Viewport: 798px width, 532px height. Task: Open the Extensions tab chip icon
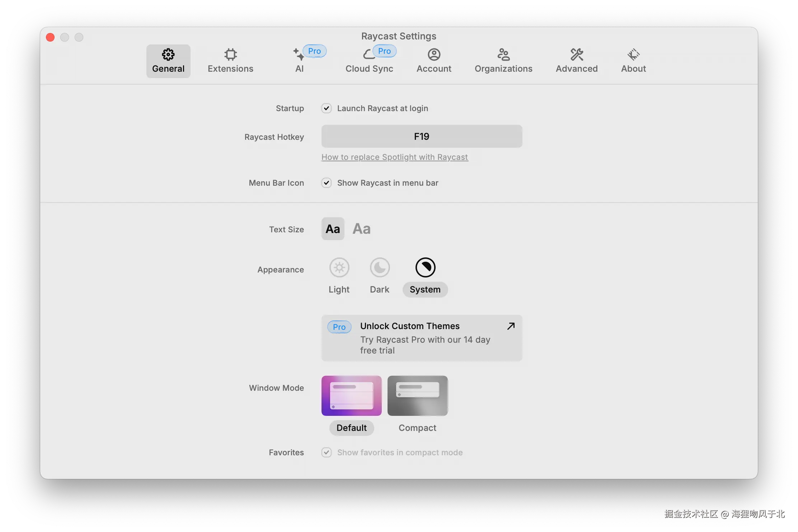coord(230,54)
